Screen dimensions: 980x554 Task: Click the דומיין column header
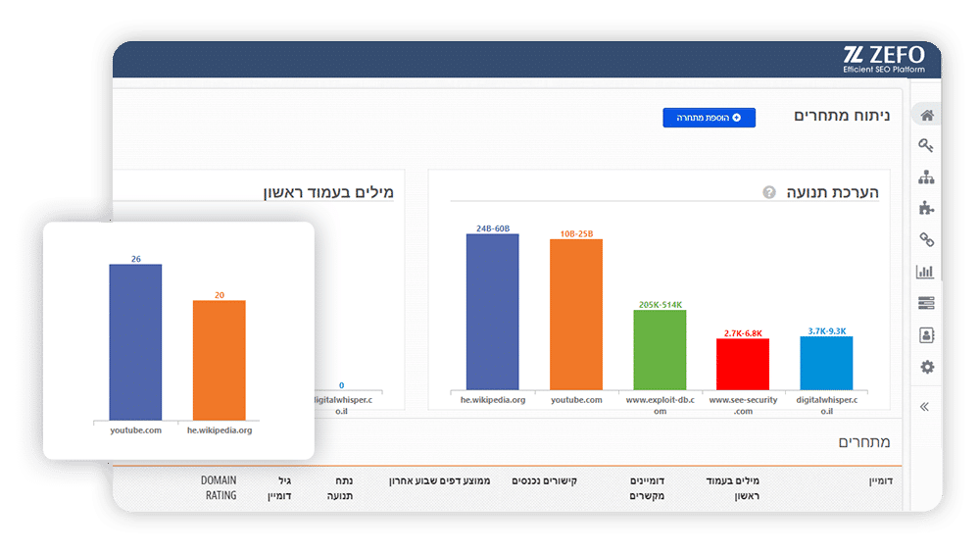pyautogui.click(x=881, y=480)
